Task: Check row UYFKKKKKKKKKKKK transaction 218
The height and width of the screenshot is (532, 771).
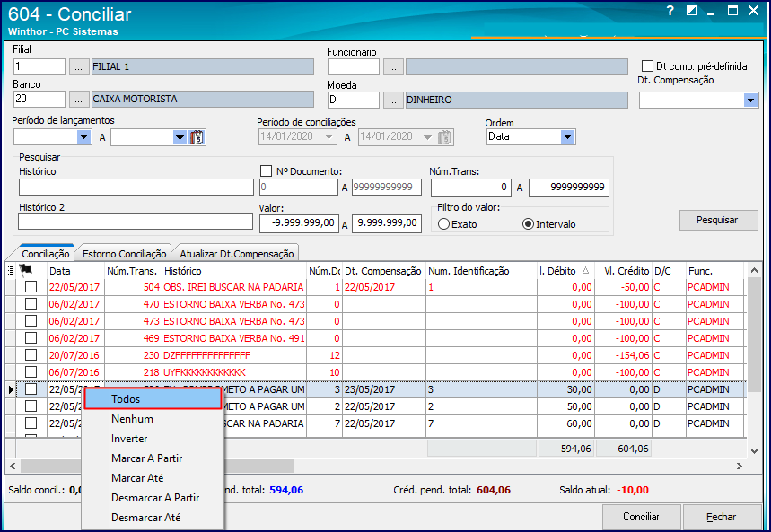Action: (31, 371)
